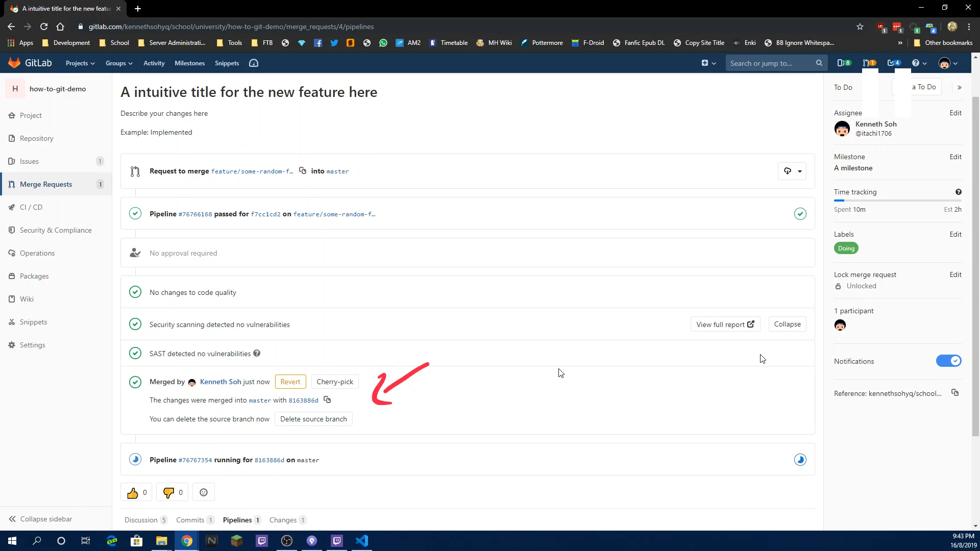980x551 pixels.
Task: Click the pipeline passed status icon
Action: pos(134,213)
